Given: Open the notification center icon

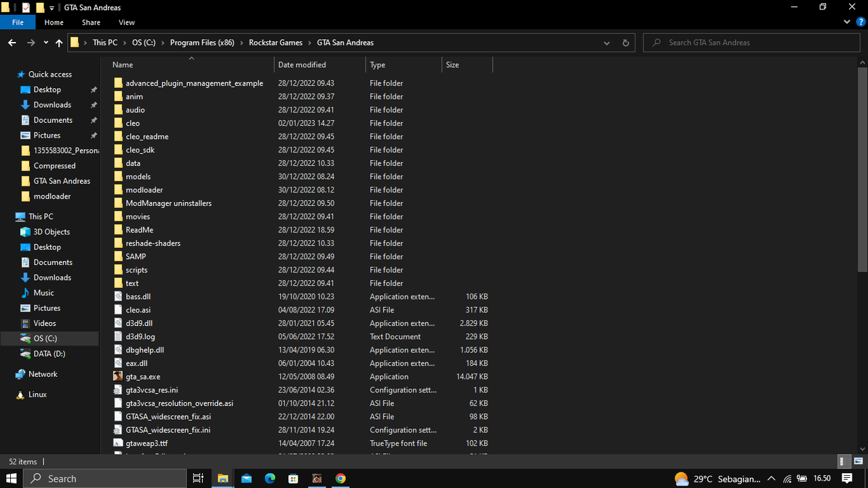Looking at the screenshot, I should tap(847, 479).
